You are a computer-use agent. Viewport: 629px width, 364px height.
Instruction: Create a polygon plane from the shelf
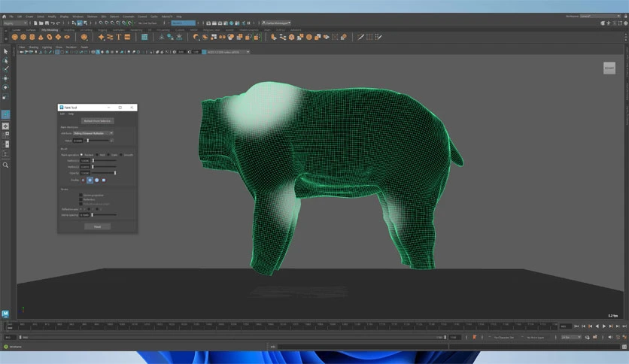[58, 37]
